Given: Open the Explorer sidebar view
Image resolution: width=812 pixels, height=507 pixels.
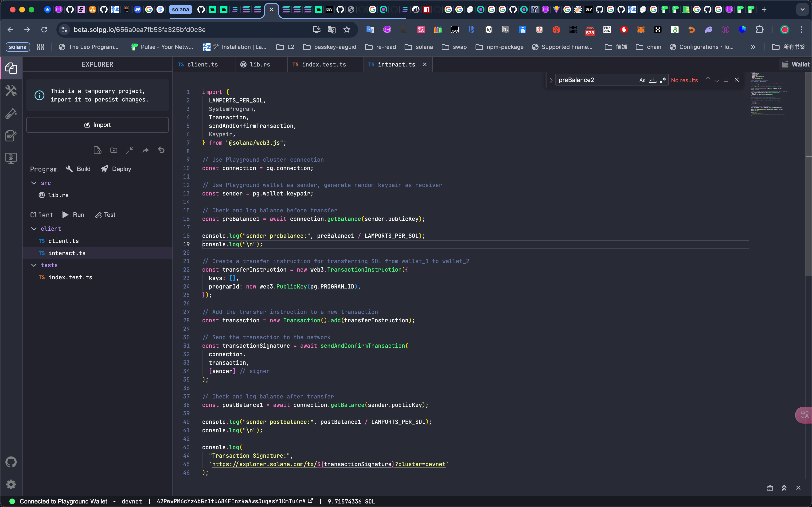Looking at the screenshot, I should [11, 68].
